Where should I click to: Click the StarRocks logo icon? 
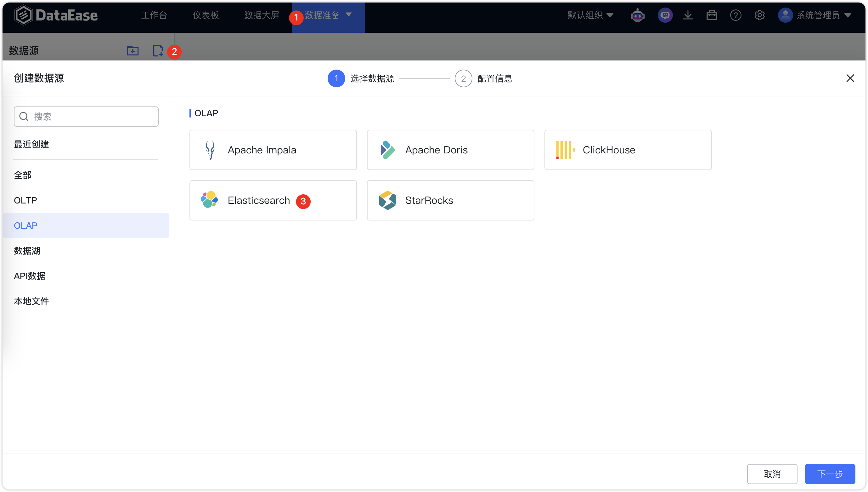click(x=387, y=200)
